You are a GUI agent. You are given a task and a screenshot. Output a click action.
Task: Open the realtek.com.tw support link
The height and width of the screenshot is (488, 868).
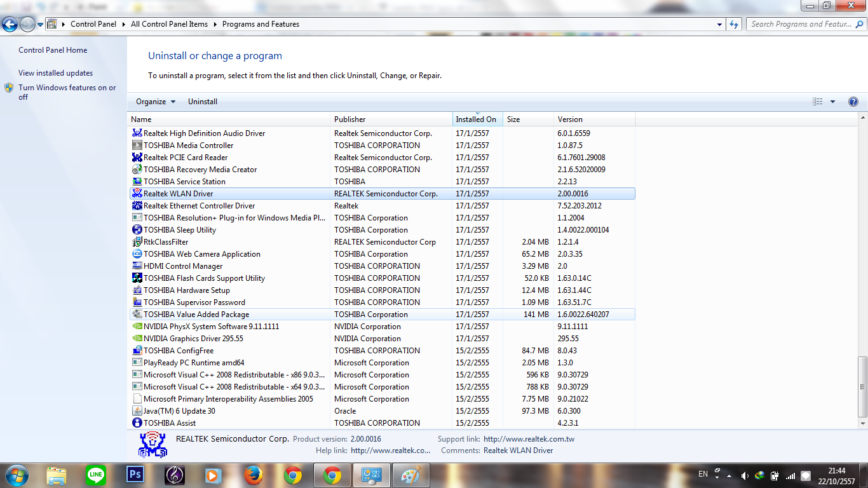529,439
